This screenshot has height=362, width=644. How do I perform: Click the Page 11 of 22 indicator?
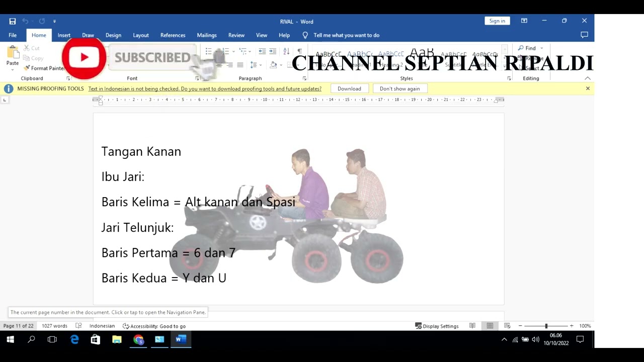click(x=18, y=326)
